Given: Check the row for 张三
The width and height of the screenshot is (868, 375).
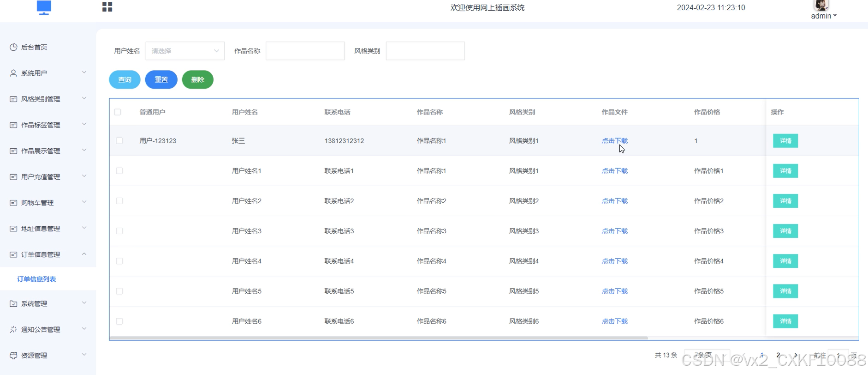Looking at the screenshot, I should point(119,140).
